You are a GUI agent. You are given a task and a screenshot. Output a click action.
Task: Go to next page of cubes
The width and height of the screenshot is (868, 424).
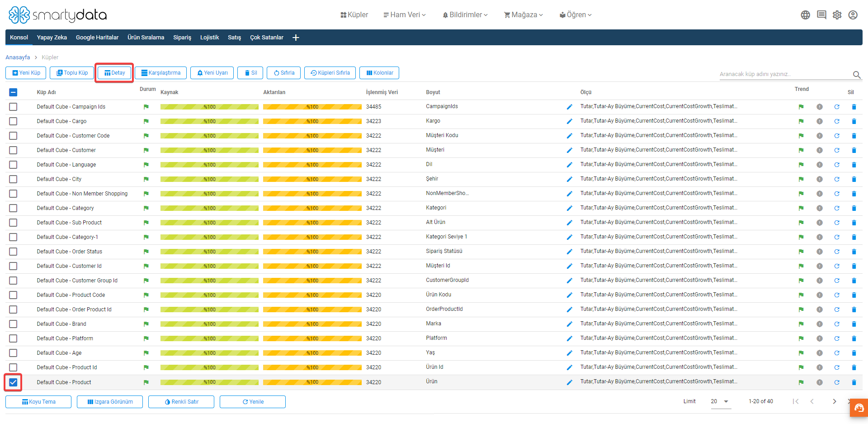(x=835, y=401)
